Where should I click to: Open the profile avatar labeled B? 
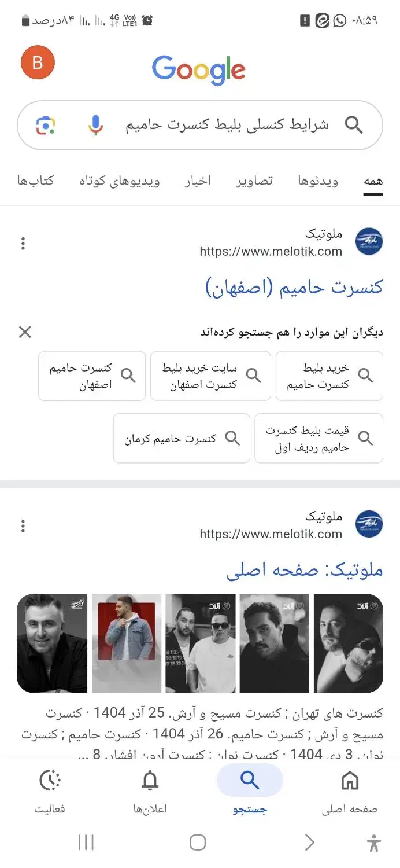tap(37, 62)
